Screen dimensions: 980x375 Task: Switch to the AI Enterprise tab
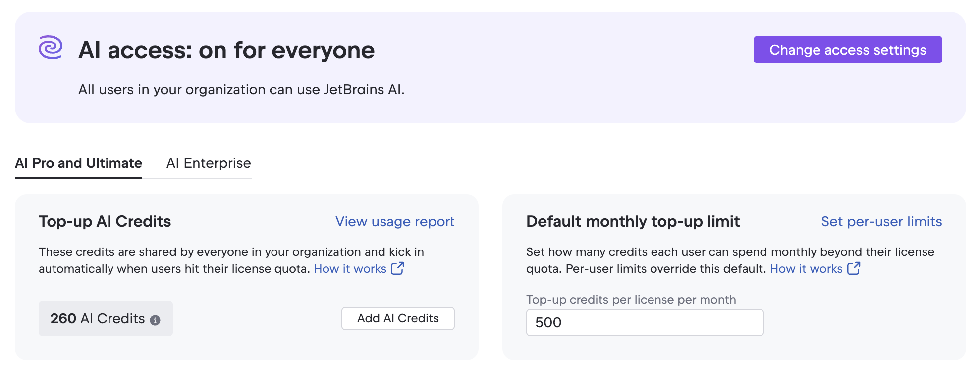tap(209, 163)
